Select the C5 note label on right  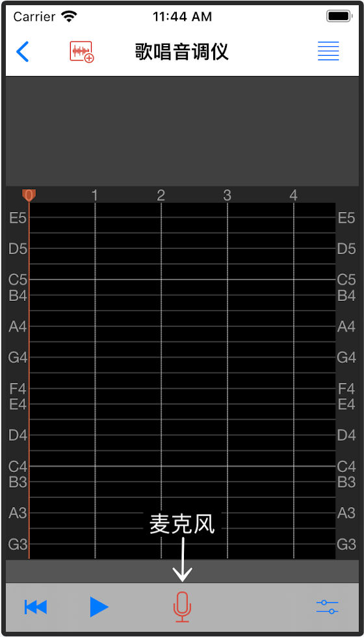pos(346,279)
